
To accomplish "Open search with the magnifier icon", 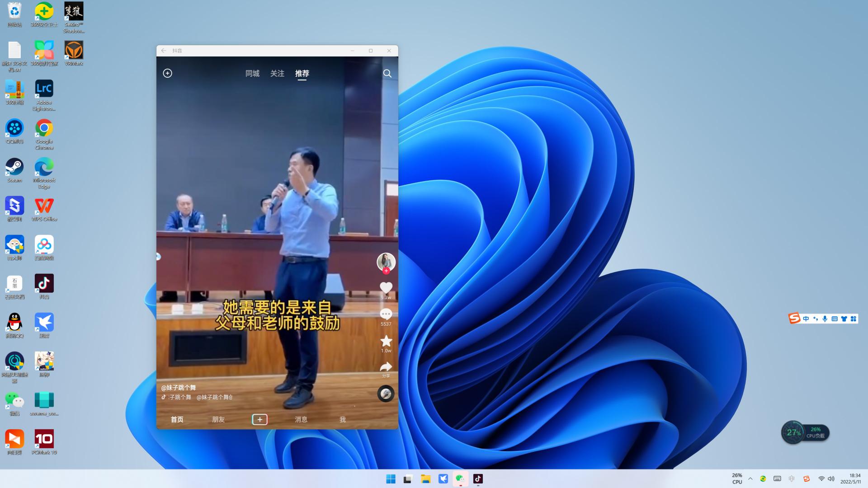I will point(387,73).
